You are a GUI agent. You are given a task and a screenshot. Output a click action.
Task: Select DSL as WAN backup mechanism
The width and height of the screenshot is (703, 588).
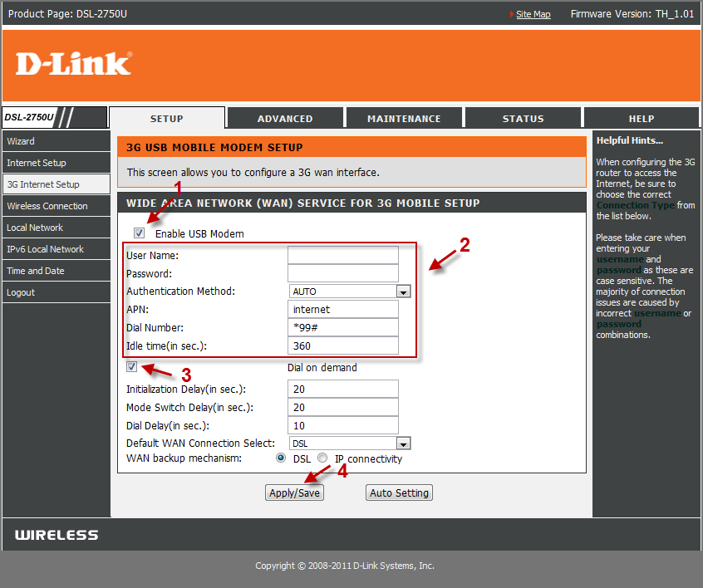click(281, 458)
